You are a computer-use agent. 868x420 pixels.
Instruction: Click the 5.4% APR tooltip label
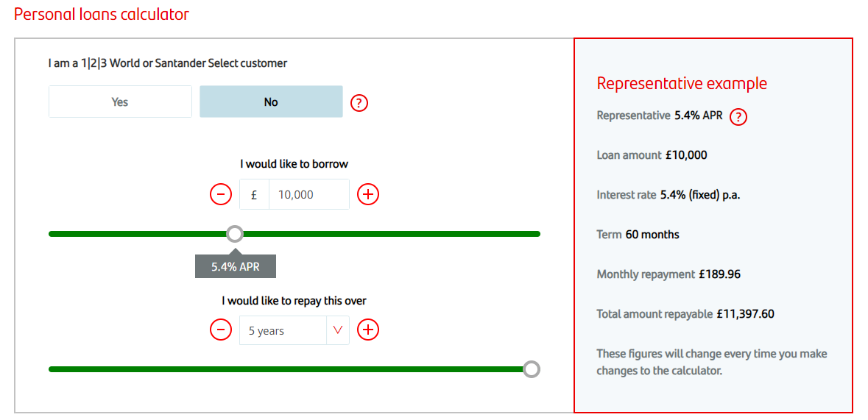pyautogui.click(x=236, y=266)
